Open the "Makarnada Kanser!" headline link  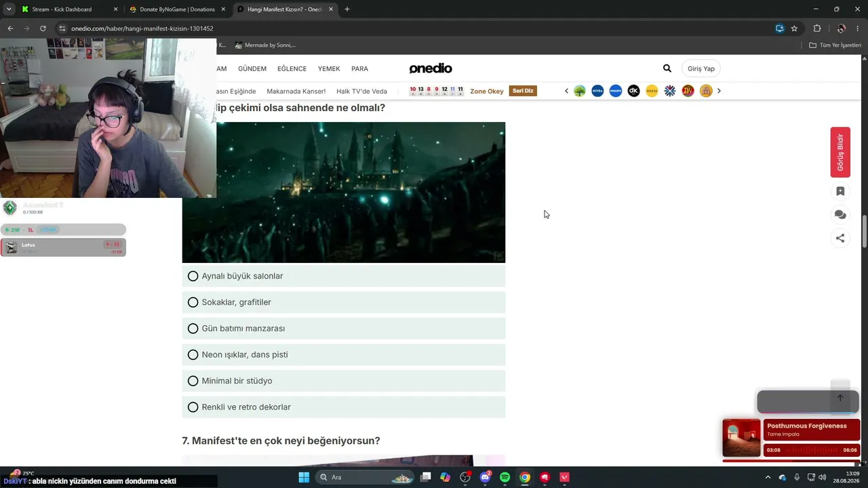pos(296,91)
